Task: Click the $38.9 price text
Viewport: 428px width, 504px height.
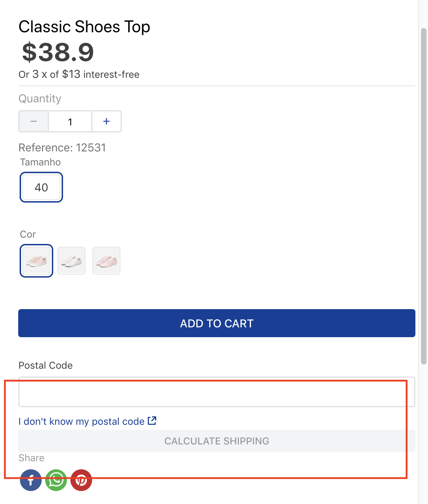Action: click(58, 52)
